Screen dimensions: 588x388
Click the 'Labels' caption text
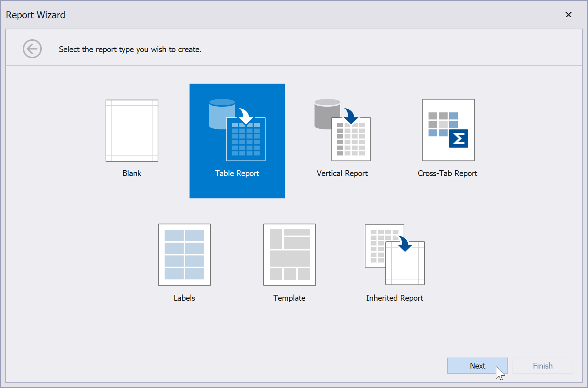point(184,298)
